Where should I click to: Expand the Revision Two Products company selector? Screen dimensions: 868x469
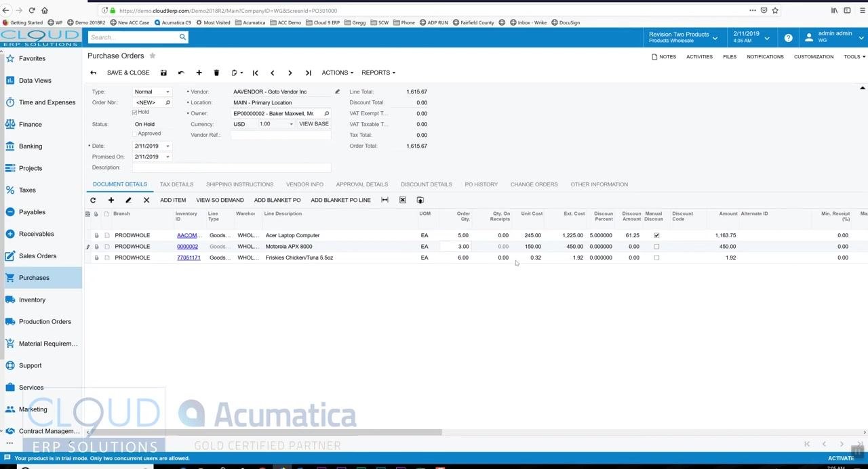684,37
